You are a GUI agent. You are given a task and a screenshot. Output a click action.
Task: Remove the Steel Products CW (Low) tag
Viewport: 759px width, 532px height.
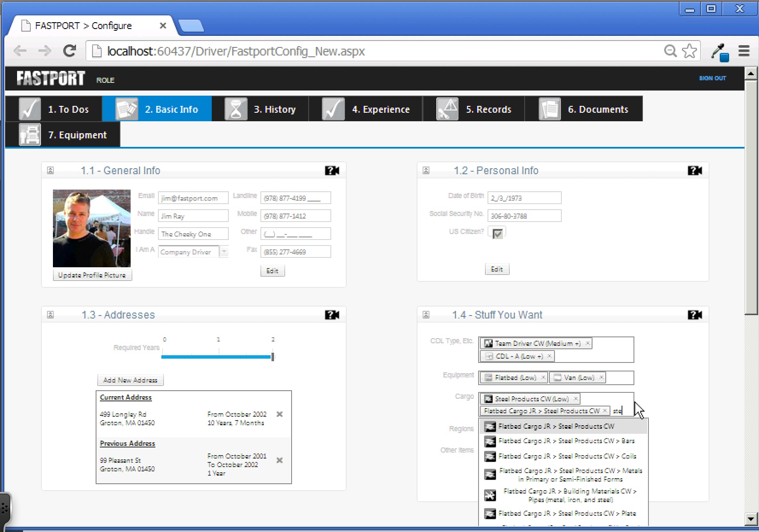(x=575, y=399)
